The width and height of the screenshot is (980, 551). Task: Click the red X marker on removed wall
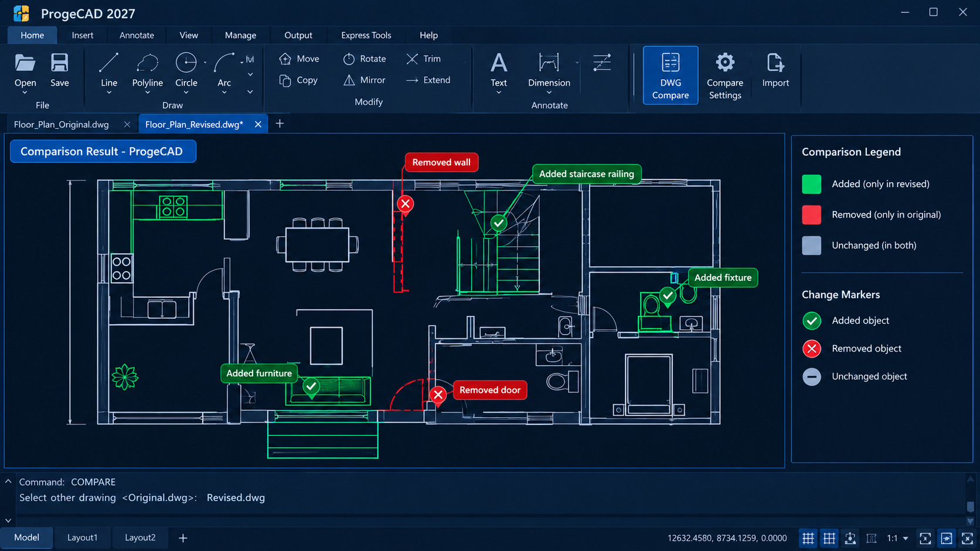[405, 204]
